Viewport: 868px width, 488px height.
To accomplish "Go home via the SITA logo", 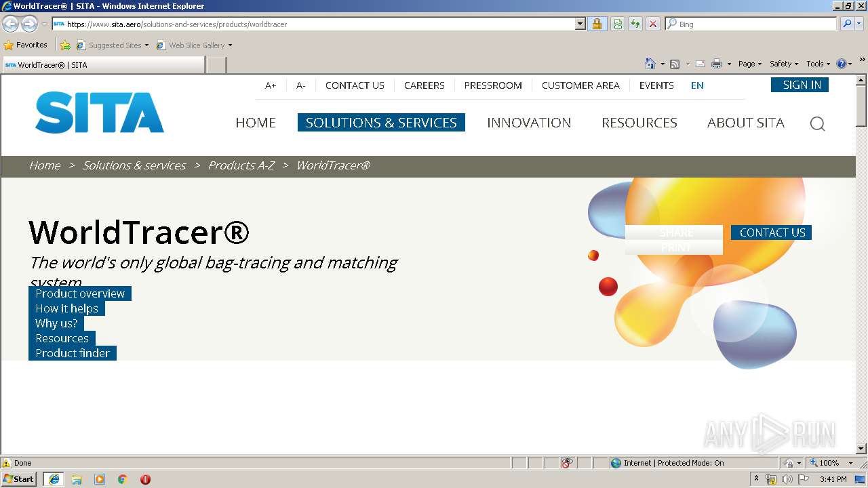I will 100,113.
